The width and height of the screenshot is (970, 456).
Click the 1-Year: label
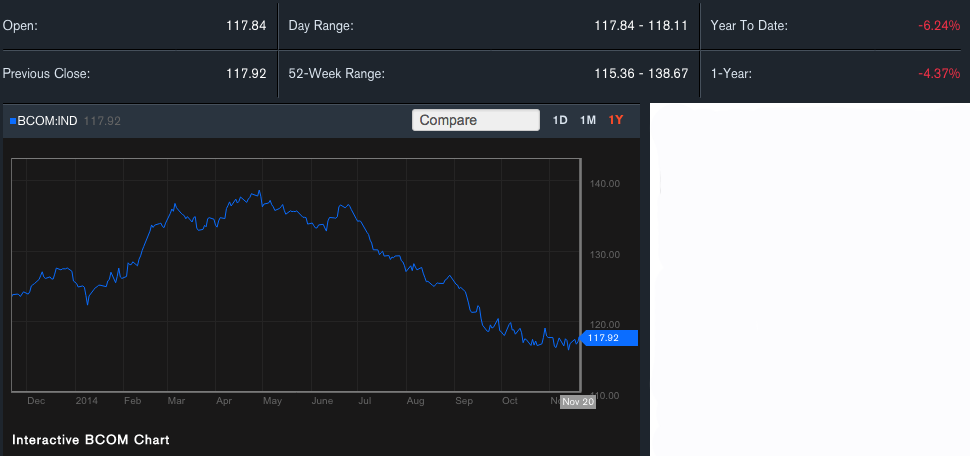731,74
